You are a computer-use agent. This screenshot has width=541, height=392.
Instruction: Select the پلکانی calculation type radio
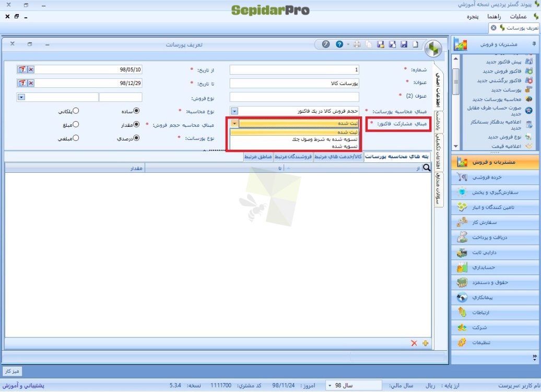point(76,111)
